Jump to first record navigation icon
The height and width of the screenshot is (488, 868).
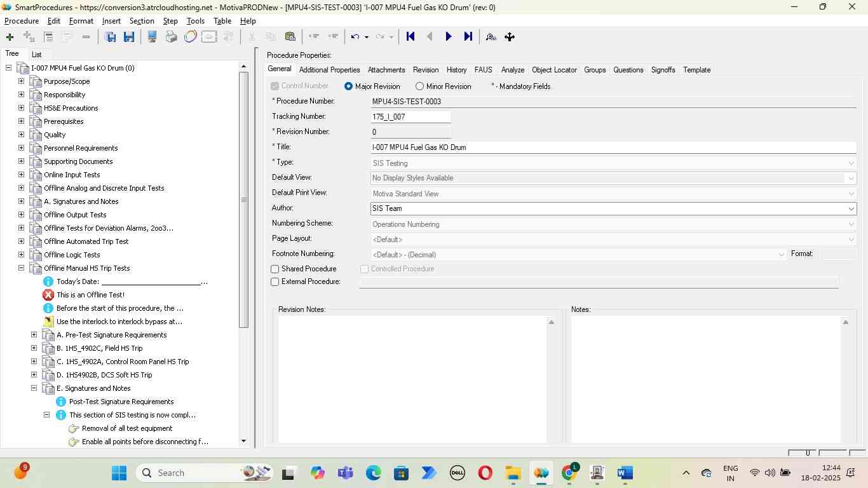410,37
